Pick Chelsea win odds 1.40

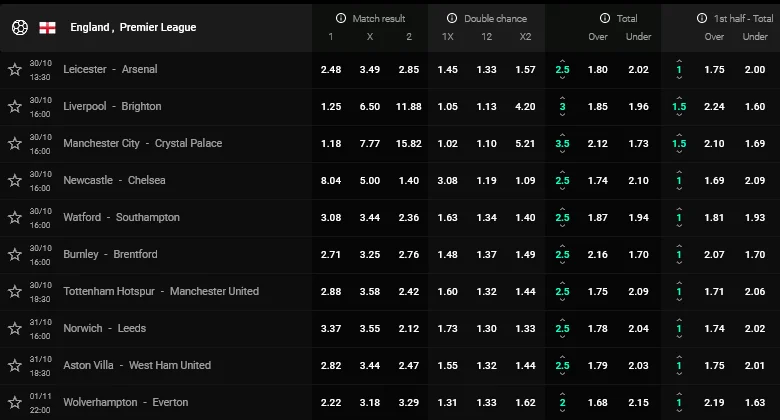click(408, 180)
